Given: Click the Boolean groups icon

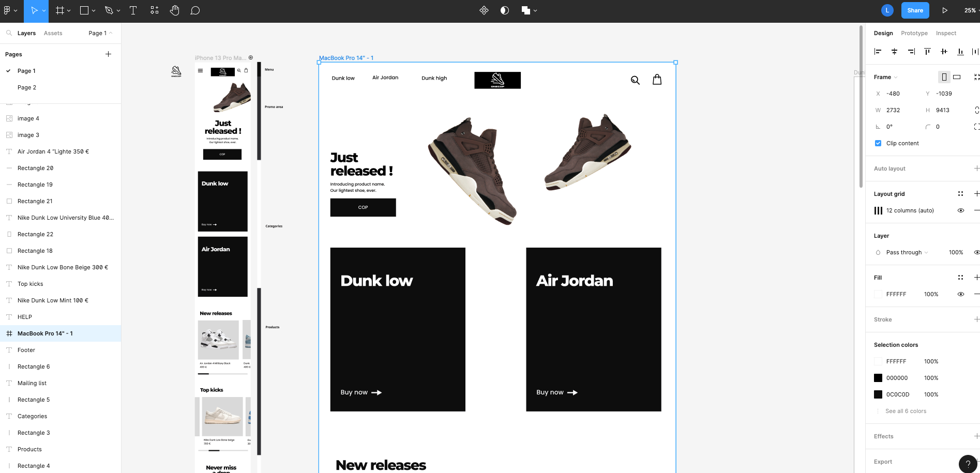Looking at the screenshot, I should [x=526, y=10].
